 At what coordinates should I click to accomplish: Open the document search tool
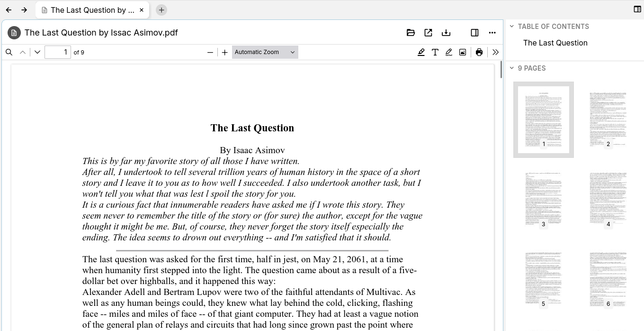pyautogui.click(x=9, y=52)
